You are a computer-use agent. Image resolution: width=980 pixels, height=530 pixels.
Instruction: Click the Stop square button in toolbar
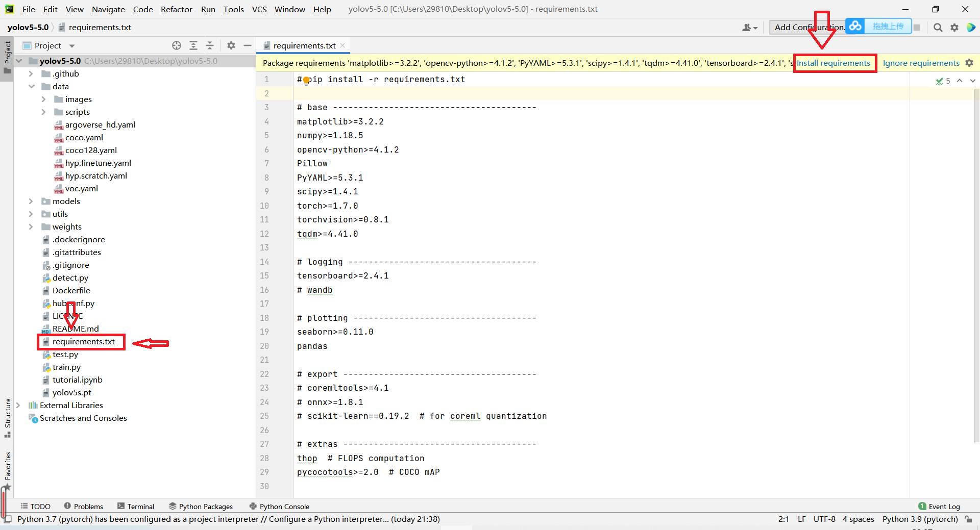917,28
